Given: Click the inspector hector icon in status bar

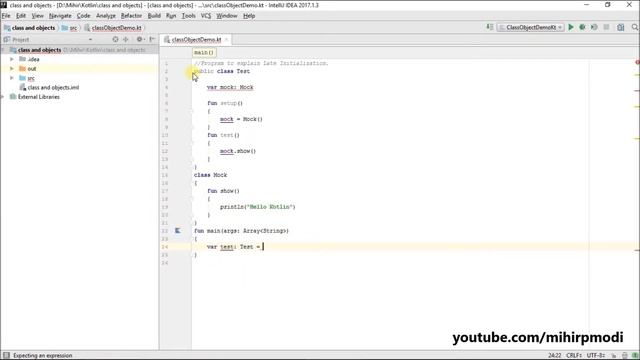Looking at the screenshot, I should (x=624, y=356).
